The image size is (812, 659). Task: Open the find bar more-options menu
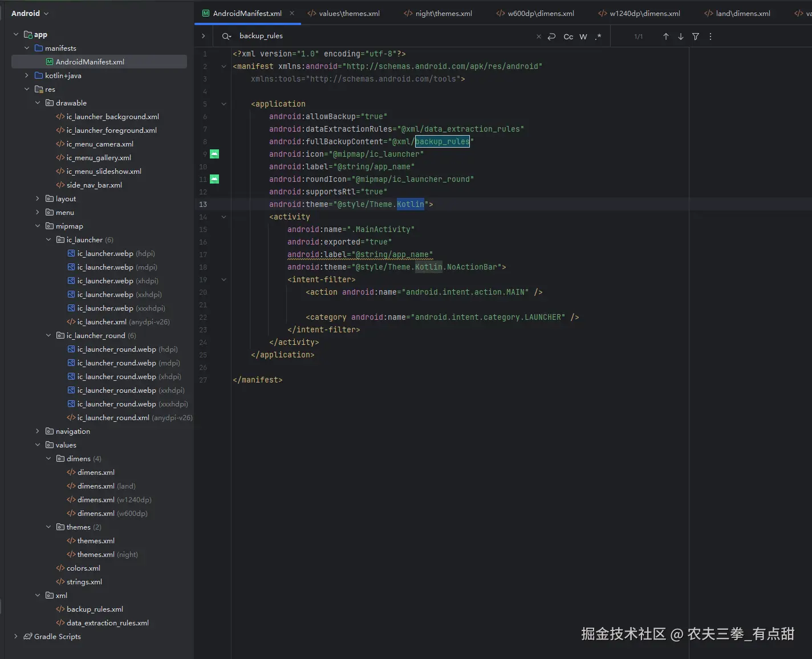click(710, 36)
